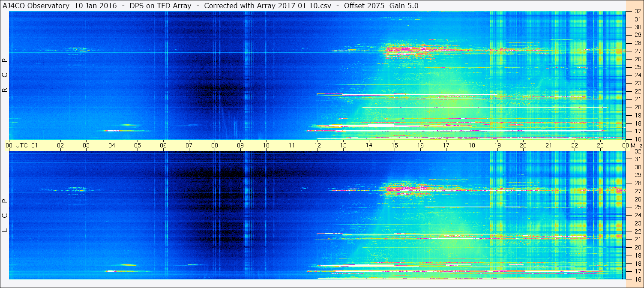
Task: Click the 06 hour mark on time axis
Action: 163,145
